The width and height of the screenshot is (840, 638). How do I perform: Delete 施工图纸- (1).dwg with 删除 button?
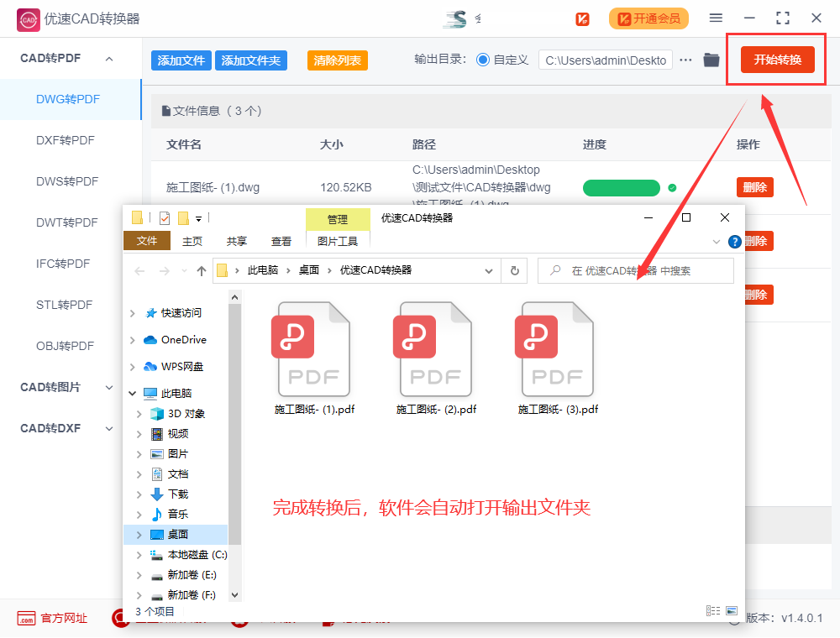755,187
